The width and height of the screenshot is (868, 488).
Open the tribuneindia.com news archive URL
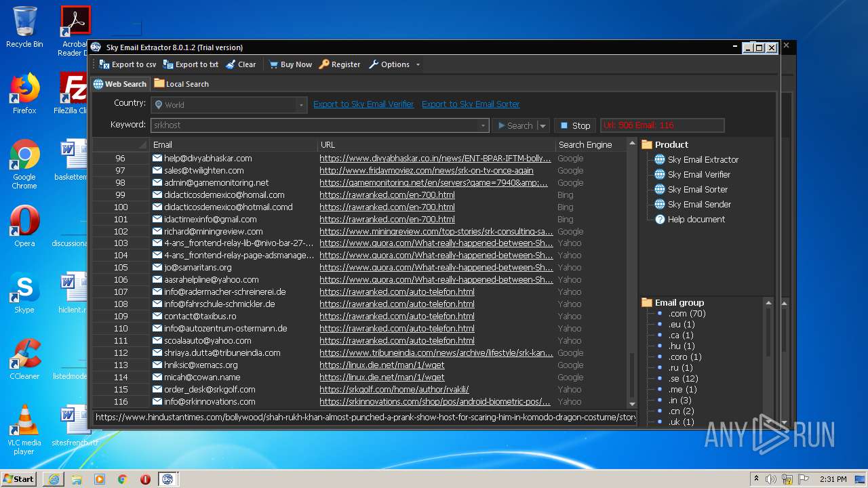pyautogui.click(x=437, y=352)
